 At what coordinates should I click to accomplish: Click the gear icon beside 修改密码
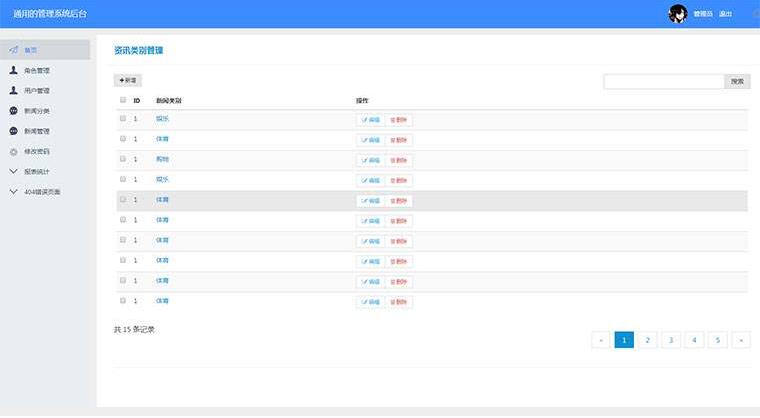pyautogui.click(x=14, y=152)
